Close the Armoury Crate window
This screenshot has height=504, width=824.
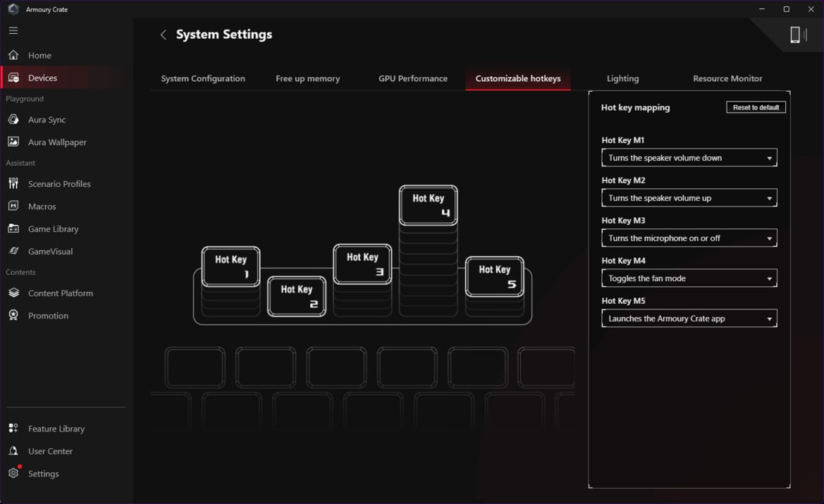(x=811, y=9)
